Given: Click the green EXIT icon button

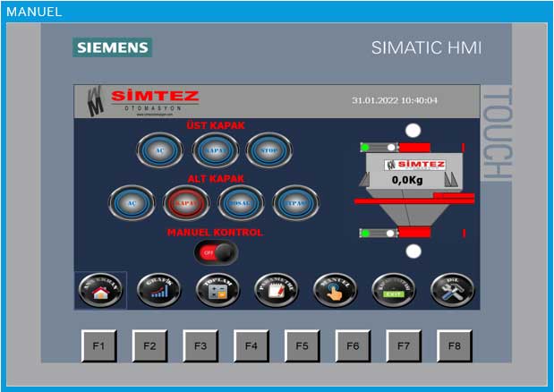Looking at the screenshot, I should point(394,290).
